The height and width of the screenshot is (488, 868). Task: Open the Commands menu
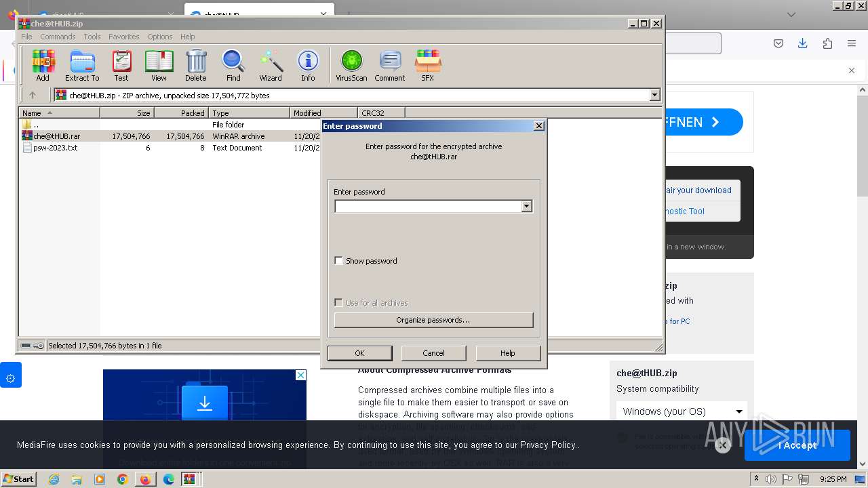58,37
